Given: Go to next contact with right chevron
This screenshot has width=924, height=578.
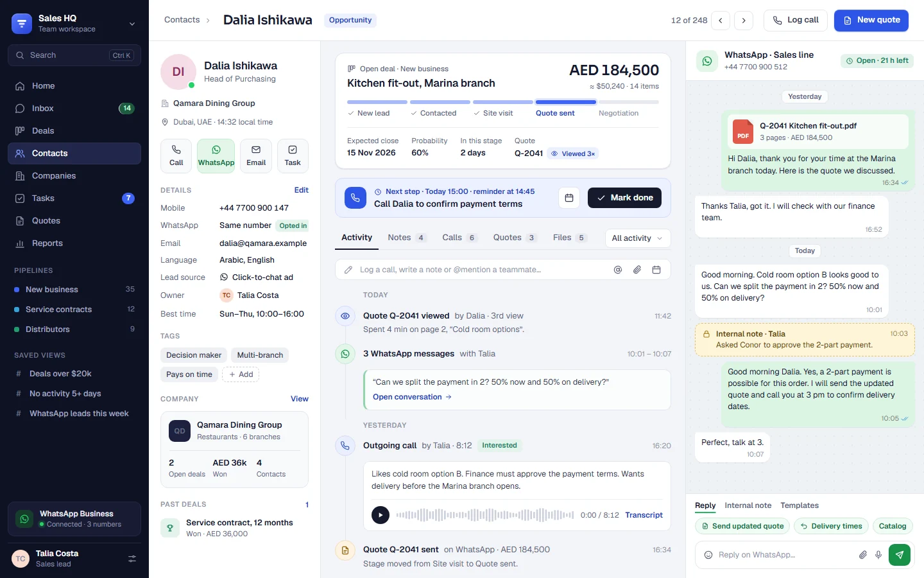Looking at the screenshot, I should (744, 21).
